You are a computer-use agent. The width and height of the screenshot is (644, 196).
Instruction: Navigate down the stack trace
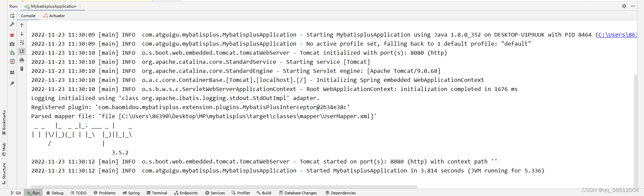22,34
